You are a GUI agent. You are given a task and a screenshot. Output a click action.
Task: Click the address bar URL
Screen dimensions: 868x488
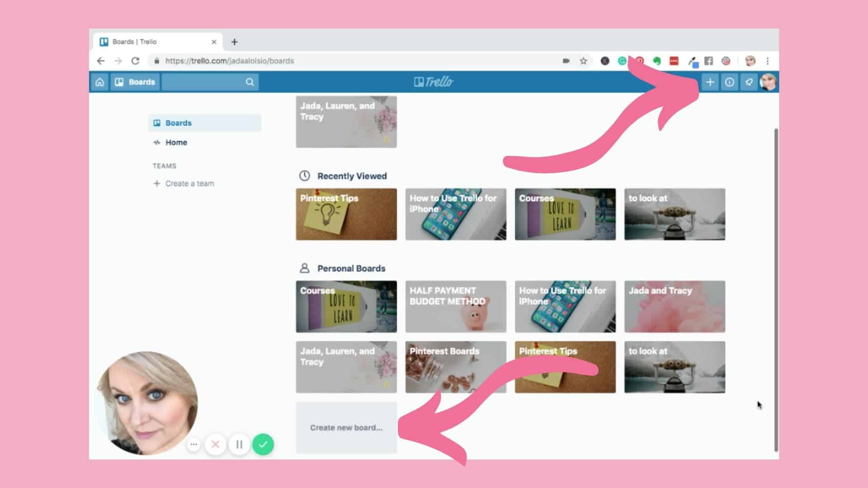coord(230,61)
